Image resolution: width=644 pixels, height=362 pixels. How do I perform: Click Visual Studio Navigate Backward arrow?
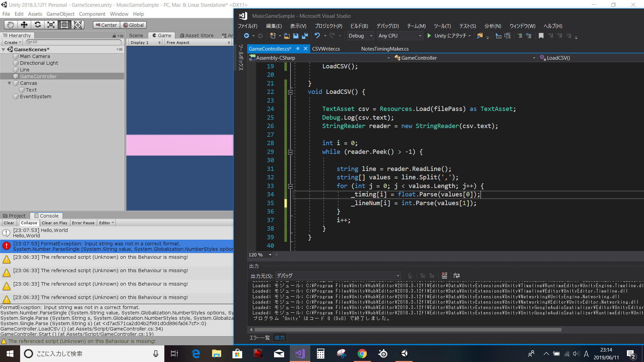click(247, 36)
